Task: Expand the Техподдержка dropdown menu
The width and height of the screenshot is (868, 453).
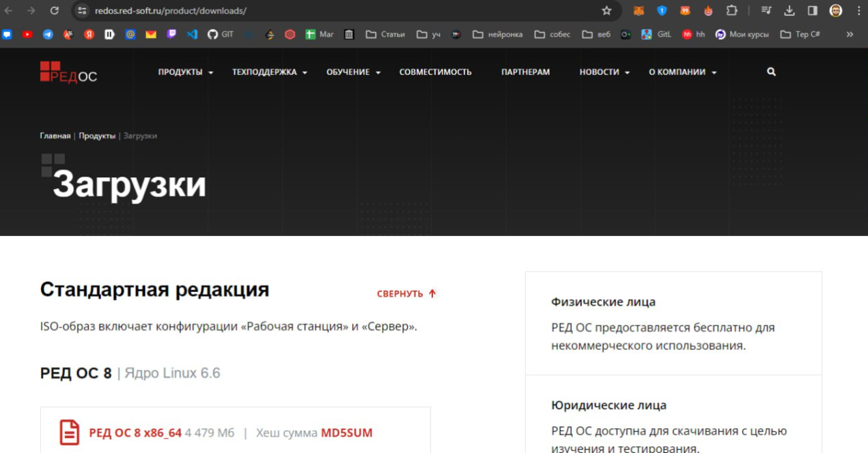Action: [270, 72]
